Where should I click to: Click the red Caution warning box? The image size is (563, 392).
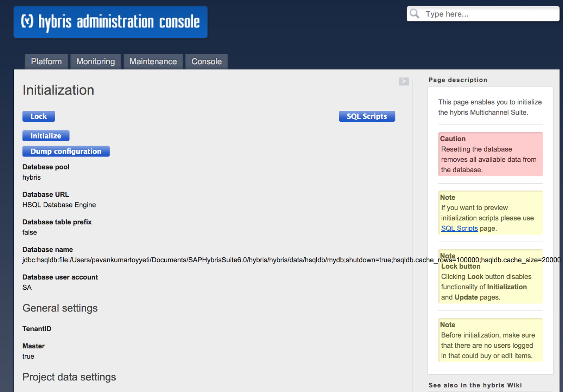(490, 154)
